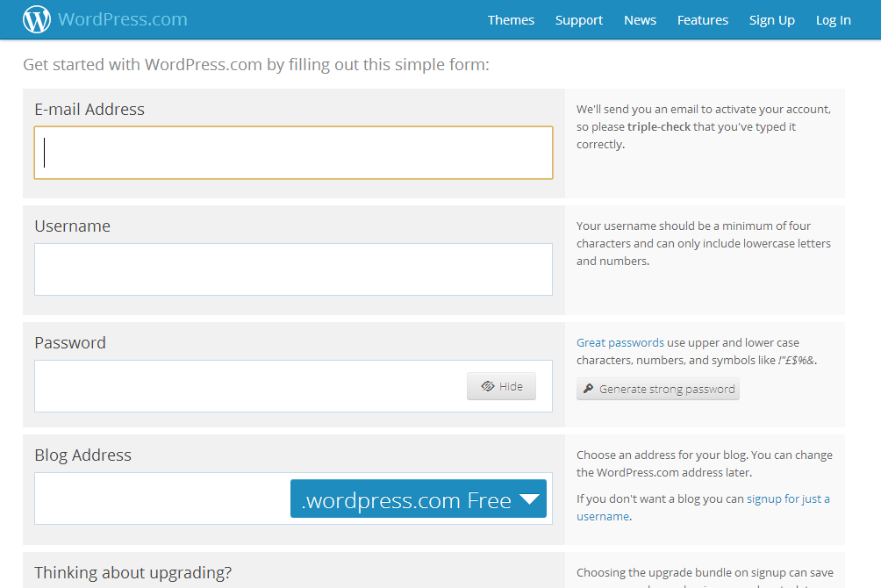Image resolution: width=881 pixels, height=588 pixels.
Task: Follow the Great passwords link
Action: 620,343
